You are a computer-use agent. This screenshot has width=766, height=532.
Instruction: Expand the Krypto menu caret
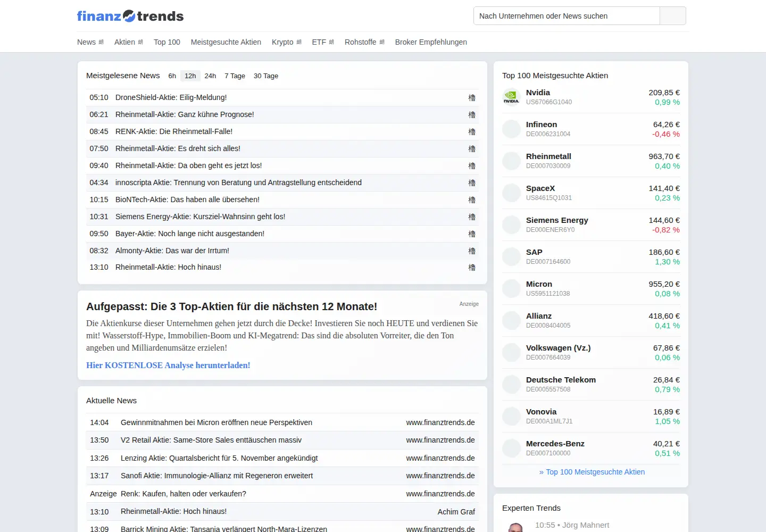(299, 42)
